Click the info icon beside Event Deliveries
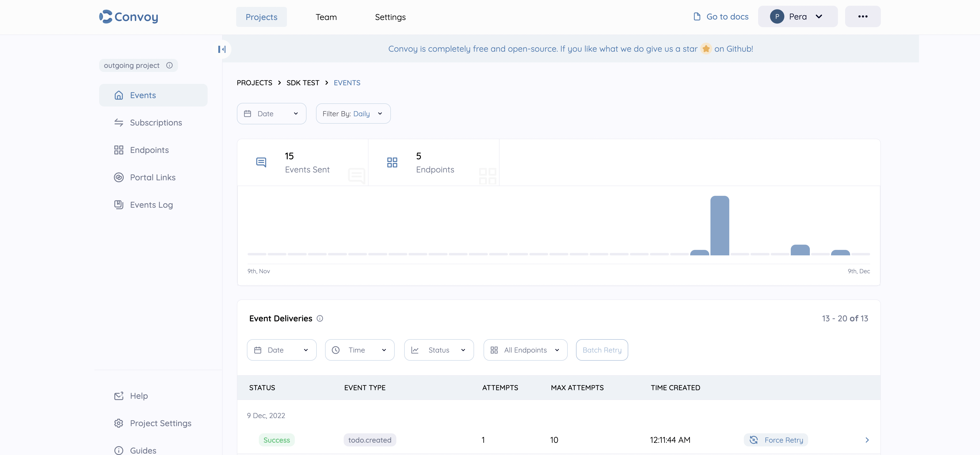 [320, 318]
